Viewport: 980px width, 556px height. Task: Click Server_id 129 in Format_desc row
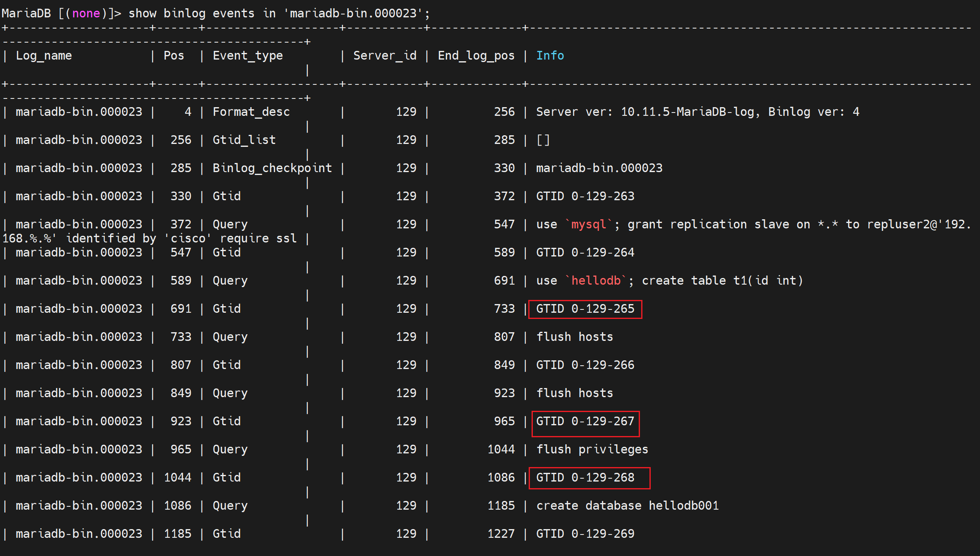[x=406, y=112]
